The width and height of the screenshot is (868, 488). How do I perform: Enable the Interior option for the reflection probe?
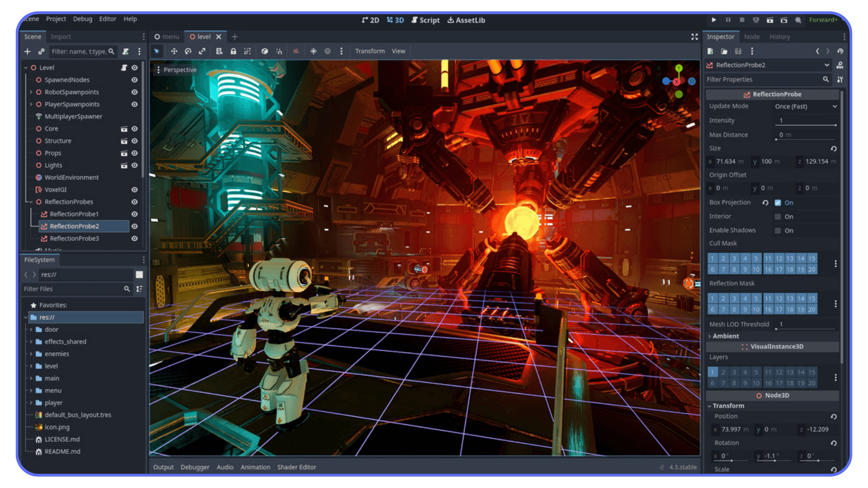[778, 216]
